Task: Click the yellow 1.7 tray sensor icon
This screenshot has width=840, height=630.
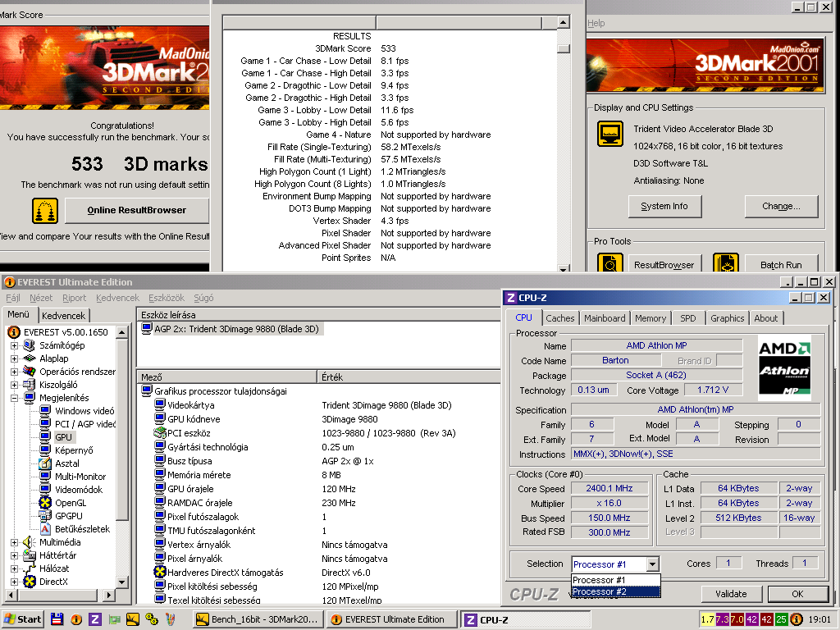Action: 707,619
